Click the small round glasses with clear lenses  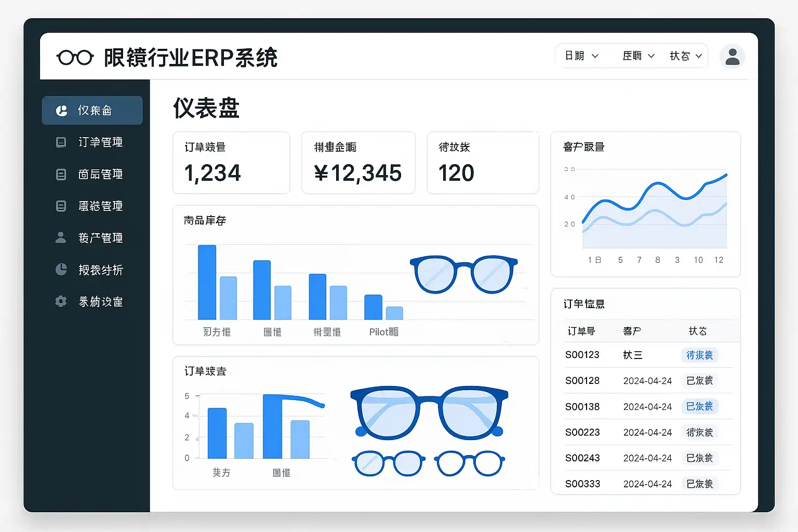pyautogui.click(x=470, y=463)
